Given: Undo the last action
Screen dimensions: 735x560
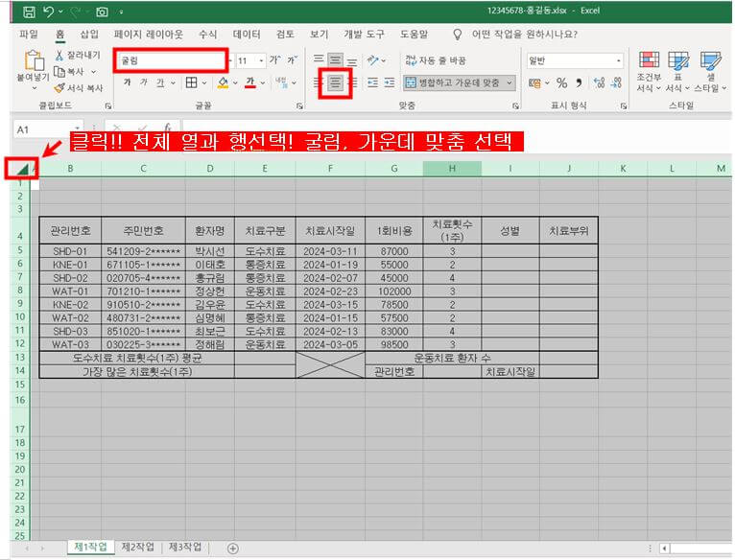Looking at the screenshot, I should pos(49,12).
